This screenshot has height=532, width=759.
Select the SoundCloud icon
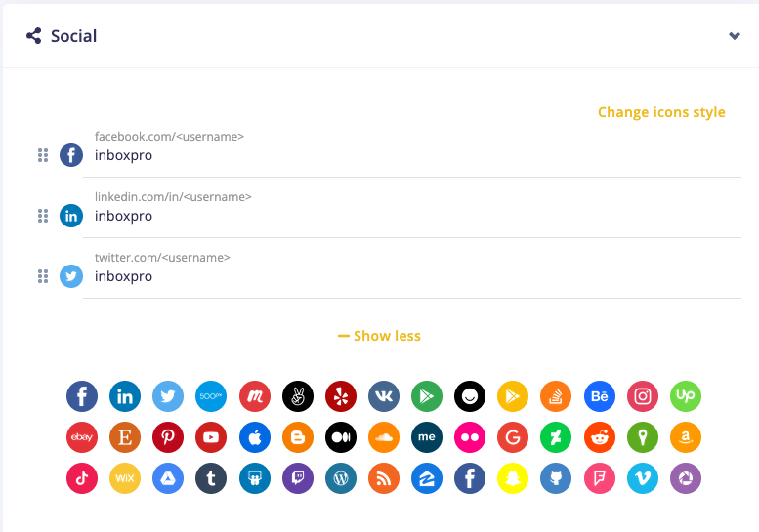tap(384, 437)
